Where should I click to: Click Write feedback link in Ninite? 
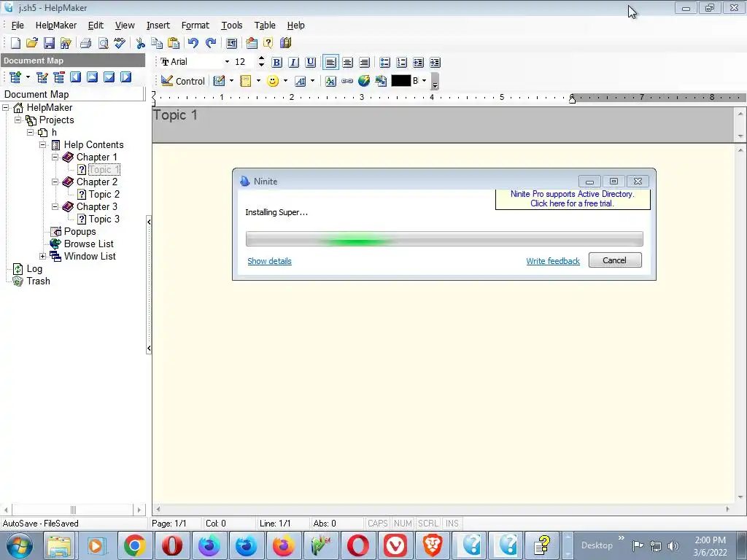point(553,261)
